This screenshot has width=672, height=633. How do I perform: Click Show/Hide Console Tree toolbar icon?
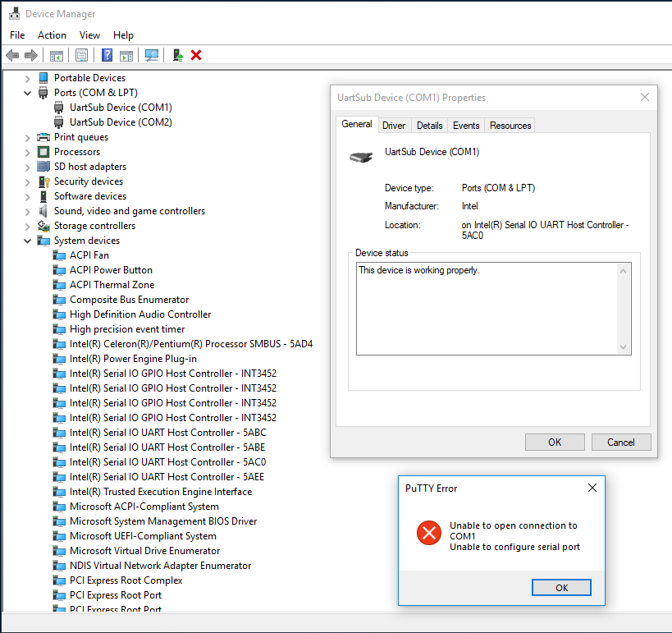coord(57,55)
